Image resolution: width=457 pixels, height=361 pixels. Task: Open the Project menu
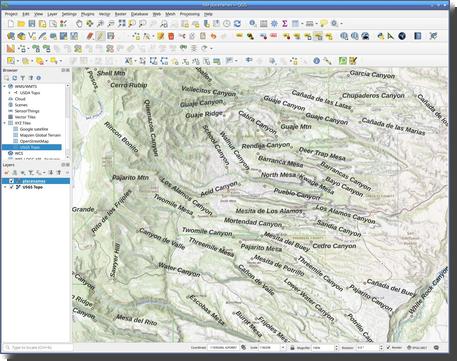pos(11,14)
